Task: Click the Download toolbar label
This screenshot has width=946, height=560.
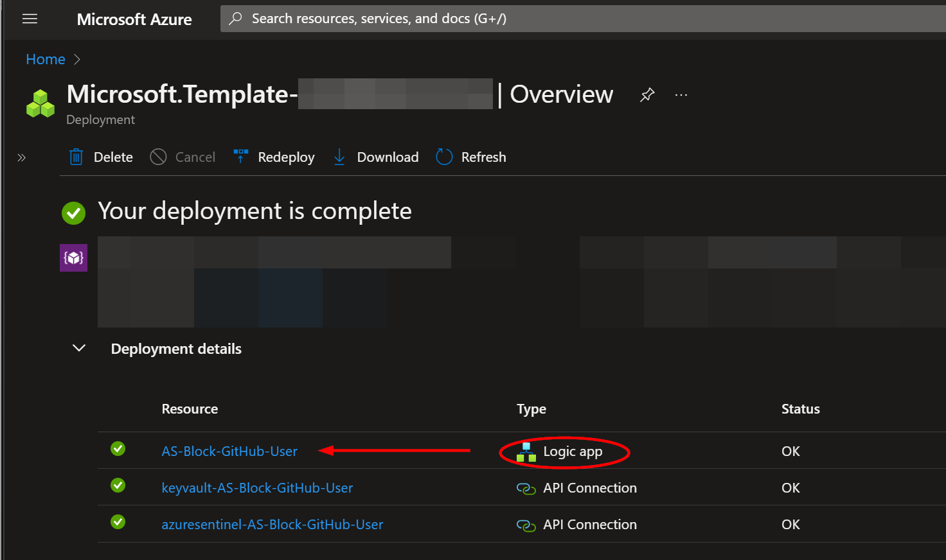Action: (388, 157)
